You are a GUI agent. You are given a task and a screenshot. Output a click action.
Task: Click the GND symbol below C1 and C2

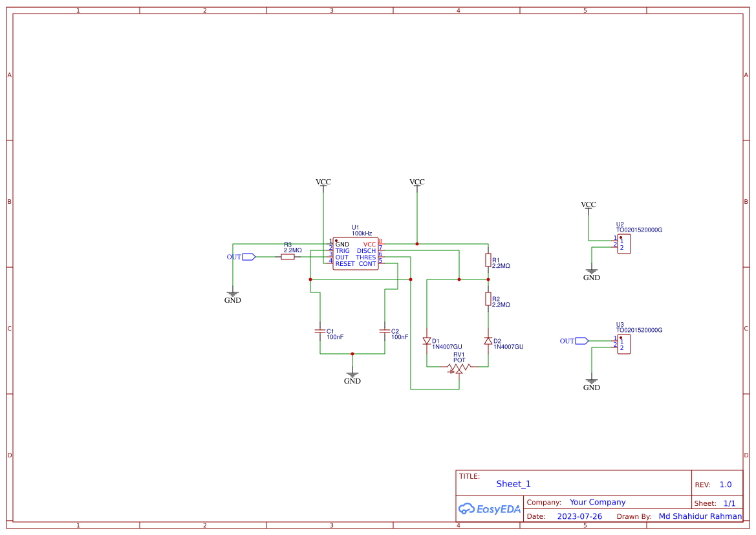pos(352,375)
